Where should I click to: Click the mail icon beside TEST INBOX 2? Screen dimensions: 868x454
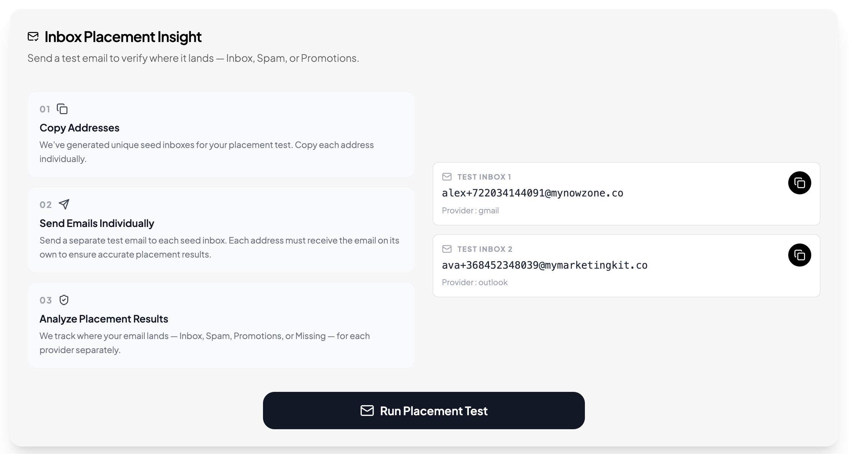click(x=447, y=249)
